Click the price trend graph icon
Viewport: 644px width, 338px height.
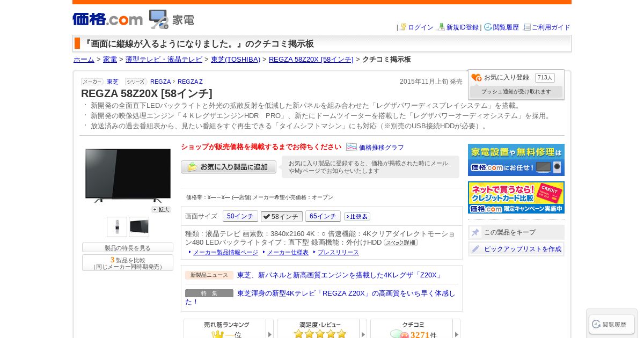tap(352, 147)
